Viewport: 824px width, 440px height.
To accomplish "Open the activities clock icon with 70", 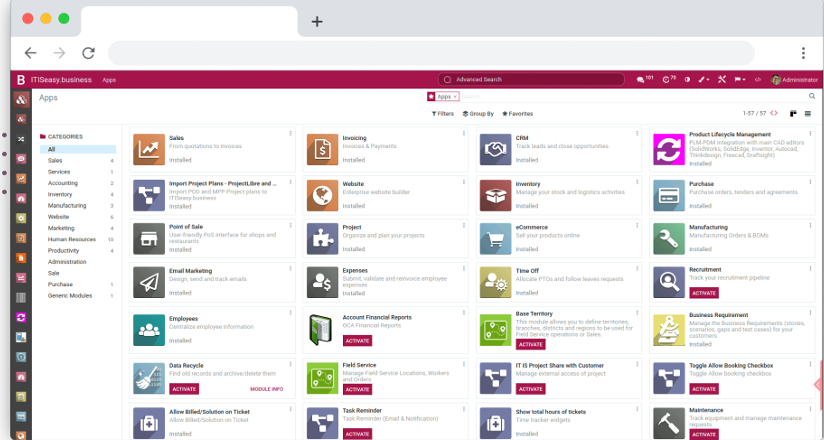I will pyautogui.click(x=667, y=79).
